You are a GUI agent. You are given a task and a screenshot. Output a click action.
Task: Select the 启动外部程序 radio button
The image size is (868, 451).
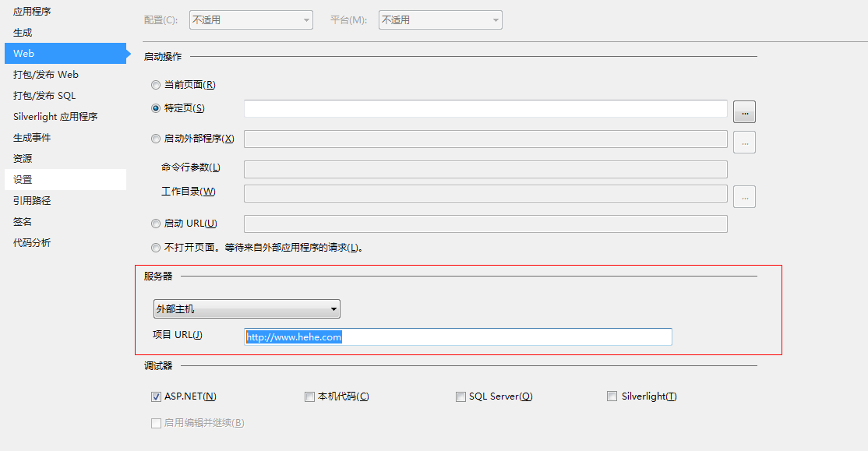(156, 139)
